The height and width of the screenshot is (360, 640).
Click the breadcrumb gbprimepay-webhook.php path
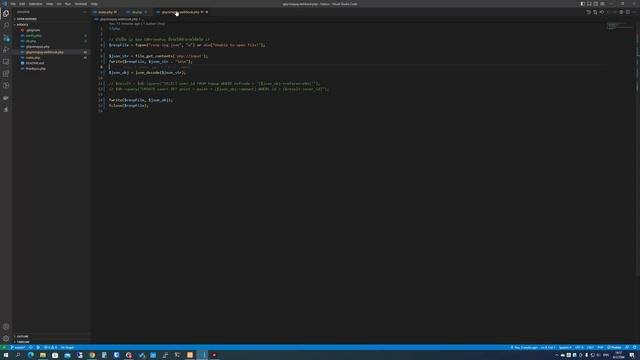tap(118, 19)
